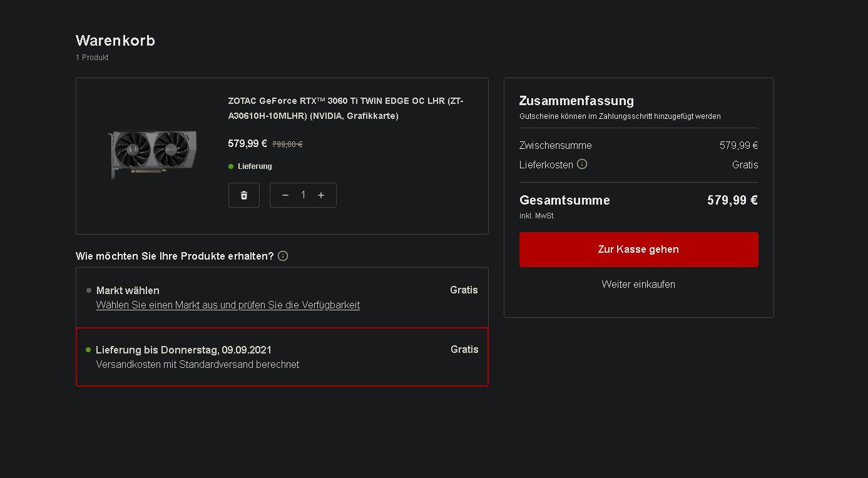Click the green Lieferung availability dot
The width and height of the screenshot is (868, 478).
tap(231, 166)
